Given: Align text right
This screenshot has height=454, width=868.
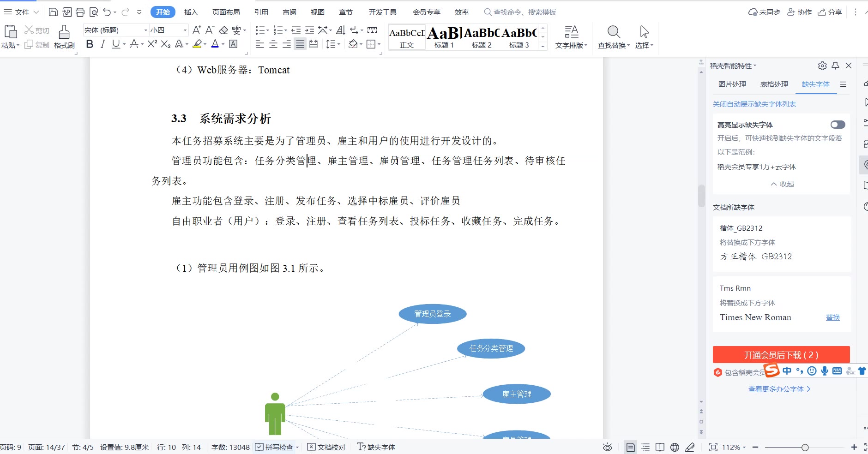Looking at the screenshot, I should point(287,44).
